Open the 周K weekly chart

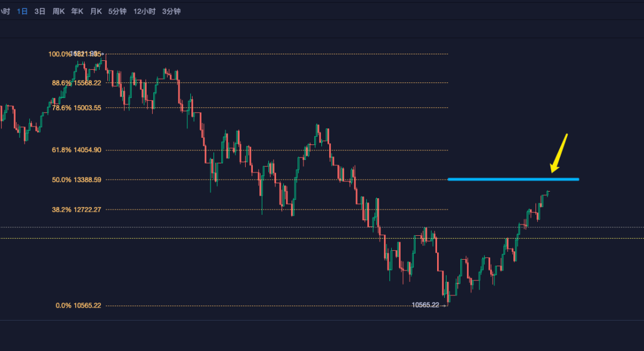tap(58, 11)
